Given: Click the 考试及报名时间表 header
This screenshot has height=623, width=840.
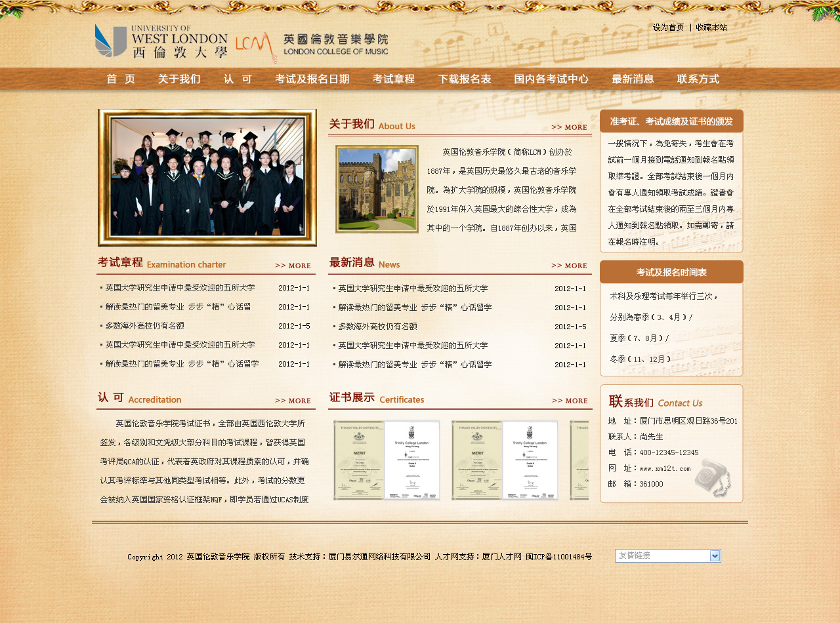Looking at the screenshot, I should pos(671,272).
